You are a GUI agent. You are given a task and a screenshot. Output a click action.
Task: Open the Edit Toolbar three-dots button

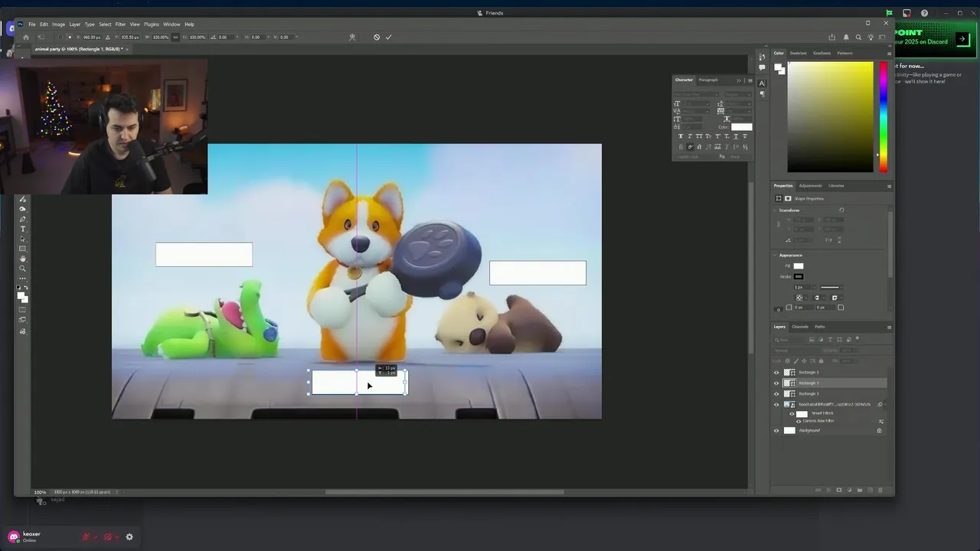[22, 278]
